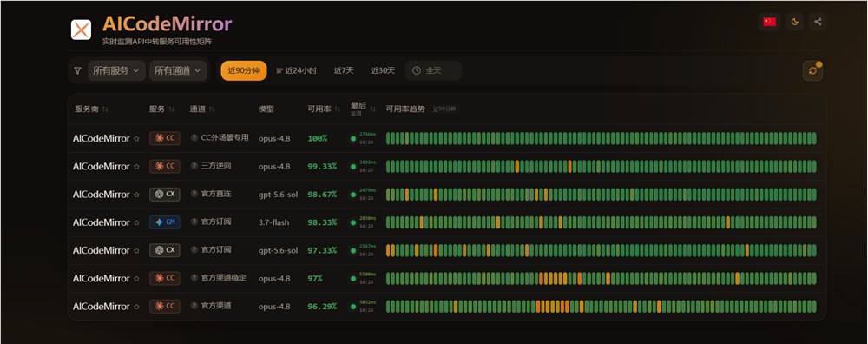Click the GM badge in the 3.7-flash row

point(164,222)
